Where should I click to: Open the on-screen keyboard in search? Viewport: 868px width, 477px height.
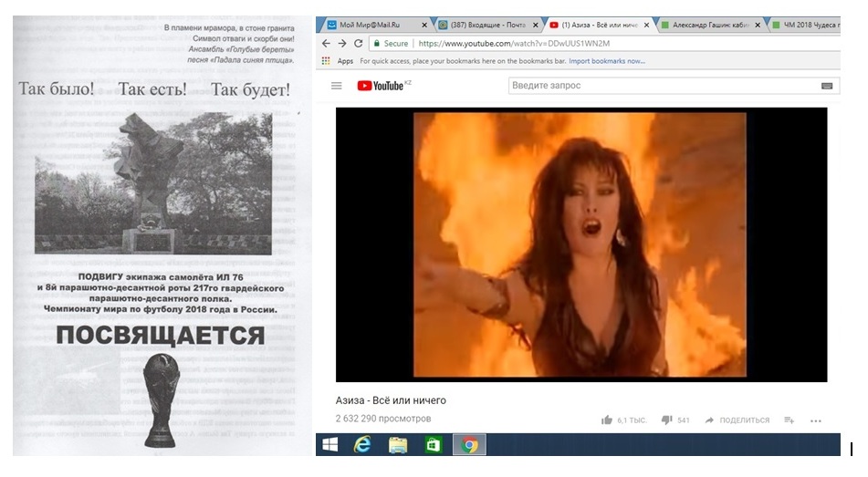coord(827,86)
